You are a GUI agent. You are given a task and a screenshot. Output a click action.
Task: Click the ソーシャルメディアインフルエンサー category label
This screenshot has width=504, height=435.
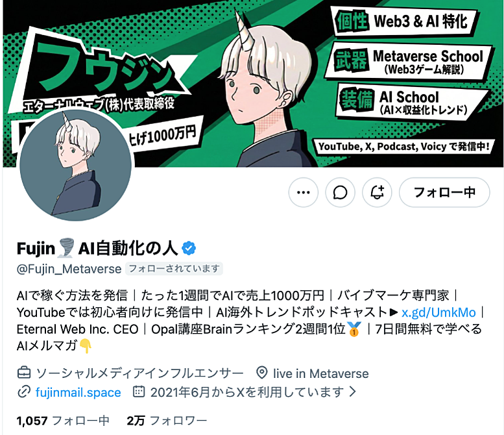(140, 373)
